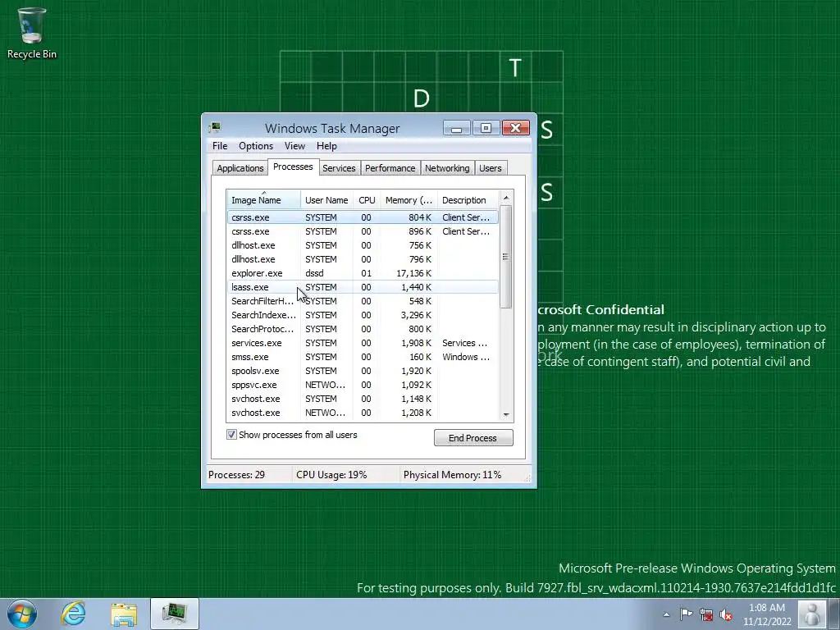Select the explorer.exe process row
The image size is (840, 630).
tap(363, 273)
